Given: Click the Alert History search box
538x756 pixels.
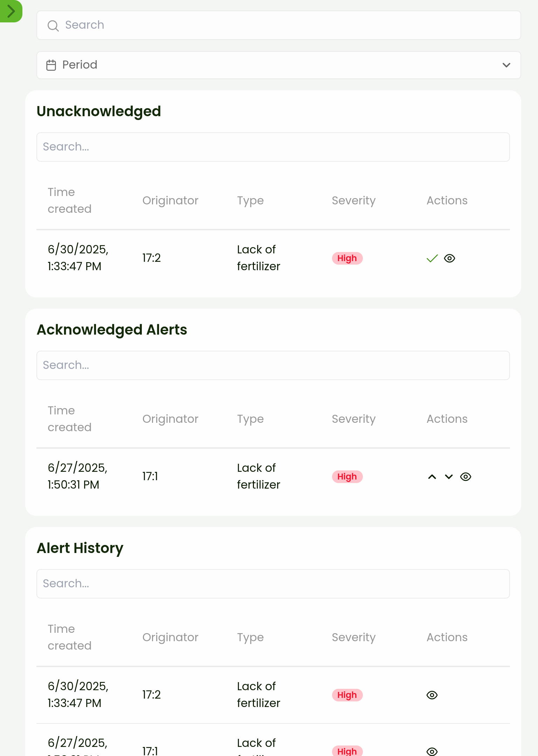Looking at the screenshot, I should (273, 584).
